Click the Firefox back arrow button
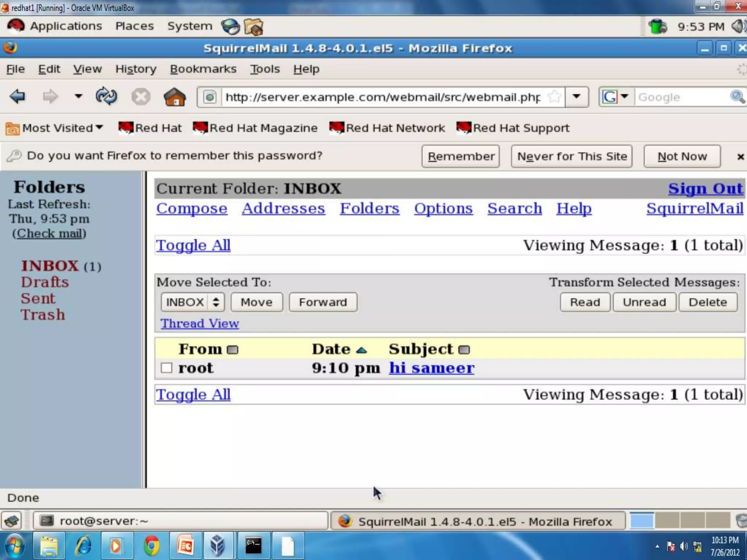Viewport: 747px width, 560px height. [x=17, y=97]
